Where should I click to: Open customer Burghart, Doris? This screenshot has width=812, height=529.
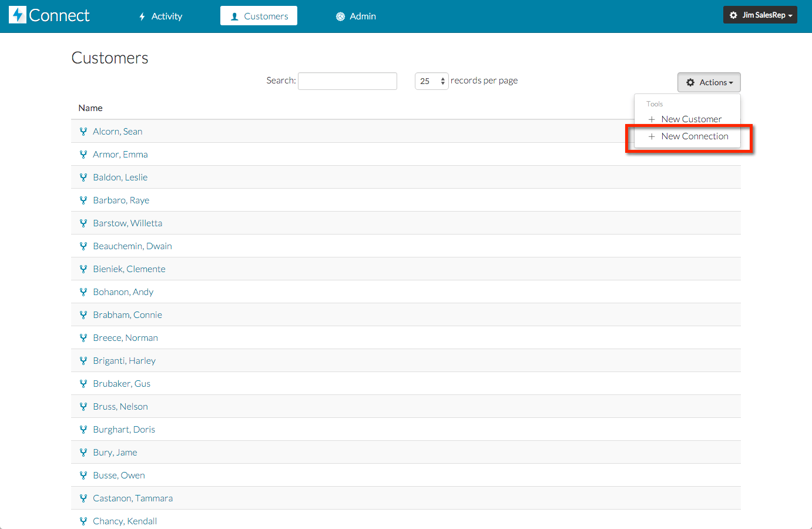click(124, 430)
